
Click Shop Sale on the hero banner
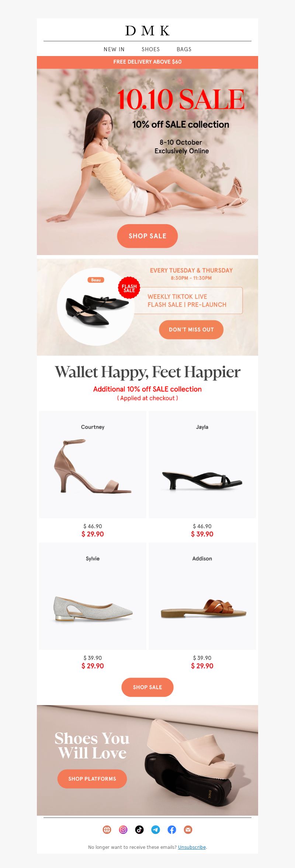click(x=147, y=236)
